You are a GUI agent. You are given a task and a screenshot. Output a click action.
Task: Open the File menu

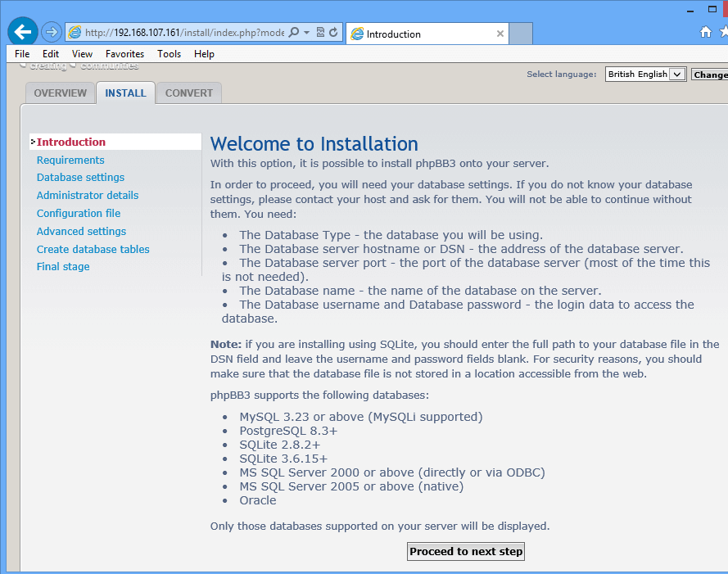pyautogui.click(x=22, y=54)
